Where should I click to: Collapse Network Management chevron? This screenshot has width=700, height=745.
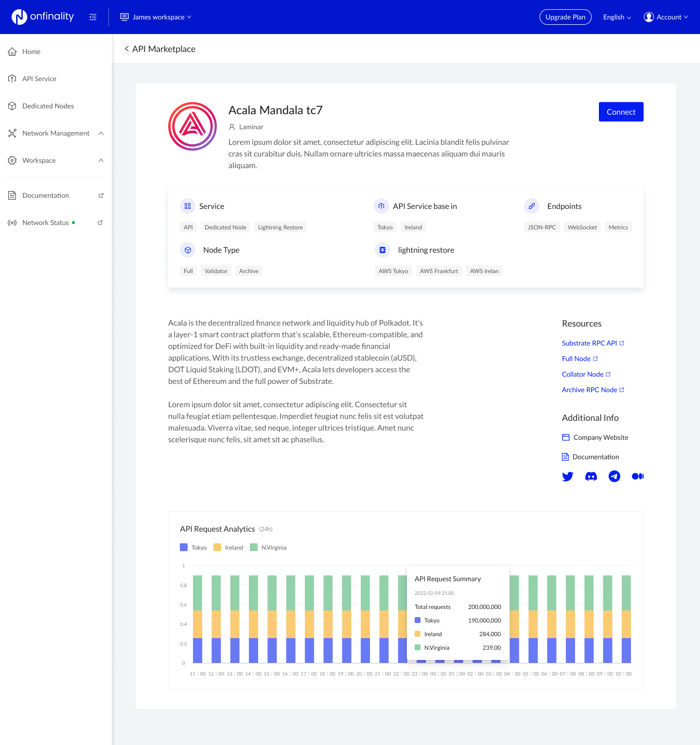pyautogui.click(x=101, y=133)
